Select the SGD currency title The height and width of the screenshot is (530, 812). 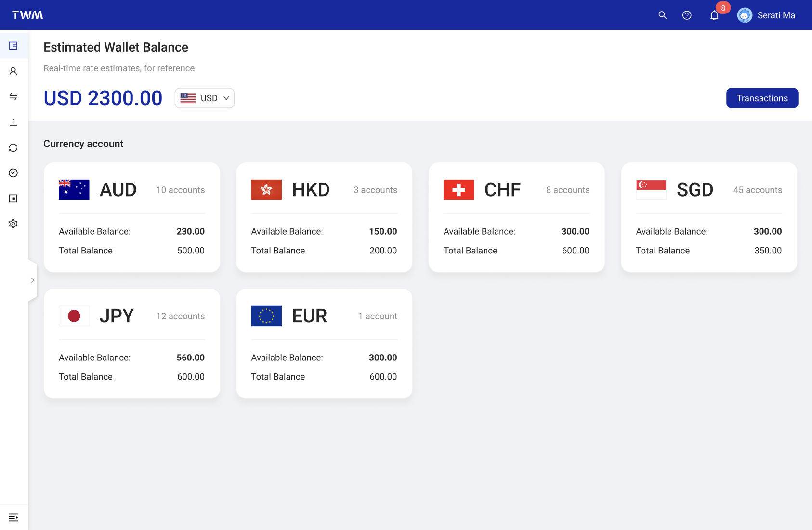[695, 190]
